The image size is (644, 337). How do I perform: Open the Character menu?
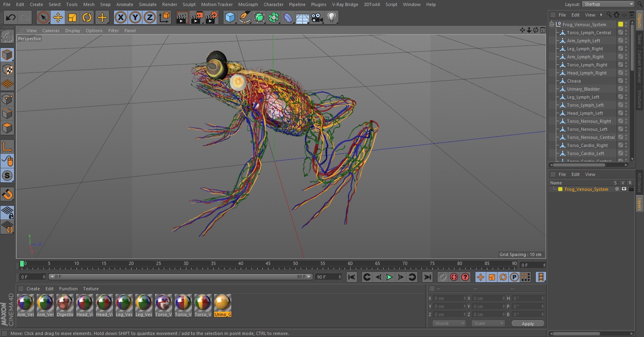coord(274,4)
